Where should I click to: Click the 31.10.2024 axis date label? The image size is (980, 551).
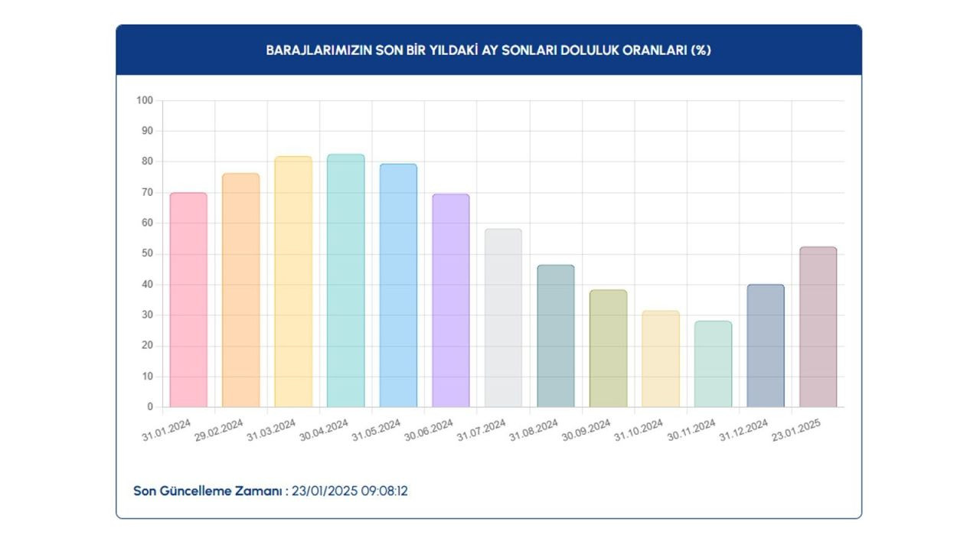click(x=639, y=431)
